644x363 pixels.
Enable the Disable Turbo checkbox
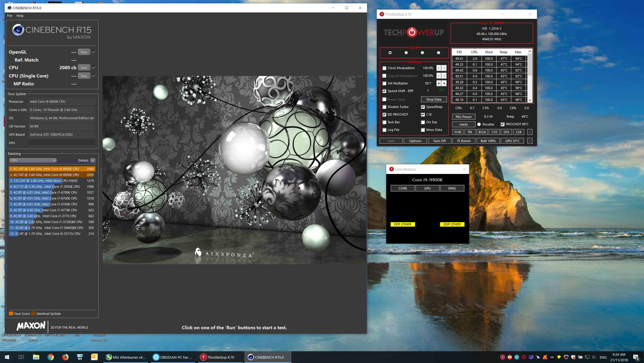(384, 107)
